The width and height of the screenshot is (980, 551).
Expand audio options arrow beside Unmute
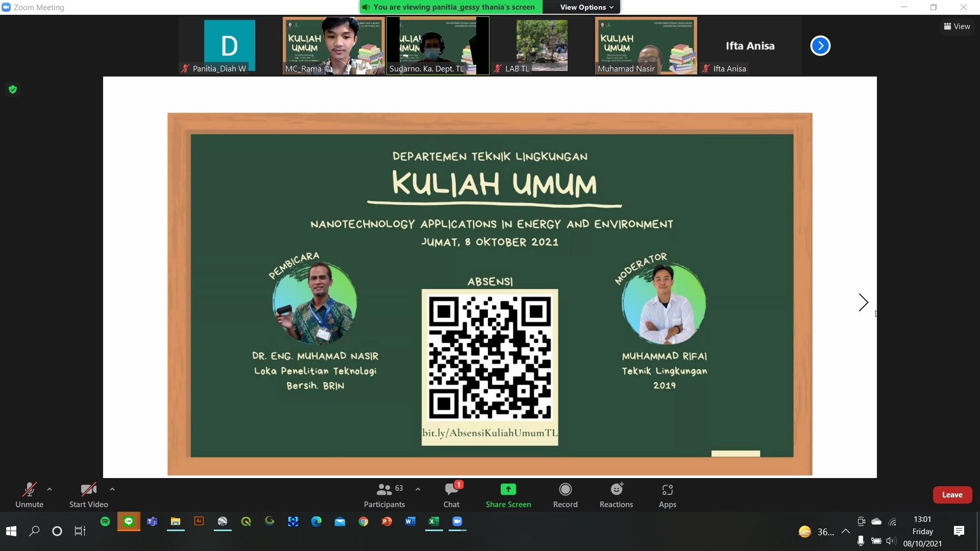click(50, 489)
